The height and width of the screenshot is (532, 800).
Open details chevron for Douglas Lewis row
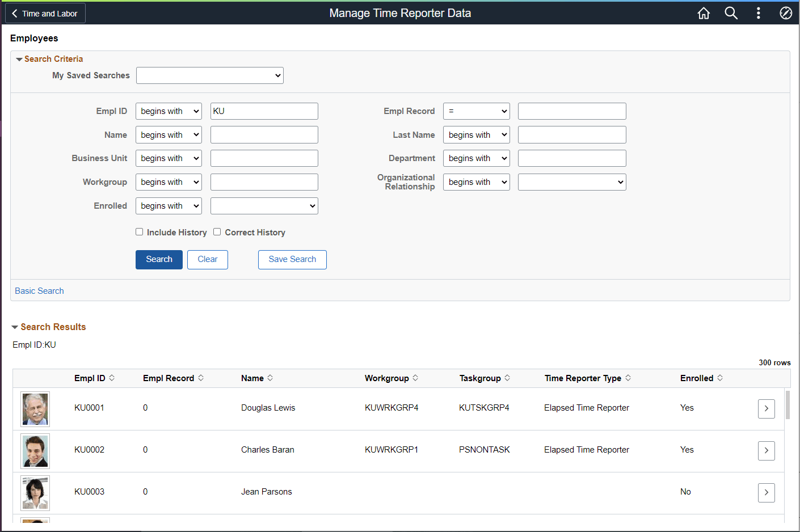coord(766,408)
